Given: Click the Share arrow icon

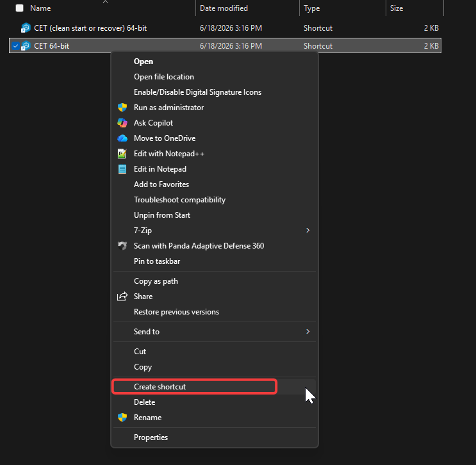Looking at the screenshot, I should (122, 297).
